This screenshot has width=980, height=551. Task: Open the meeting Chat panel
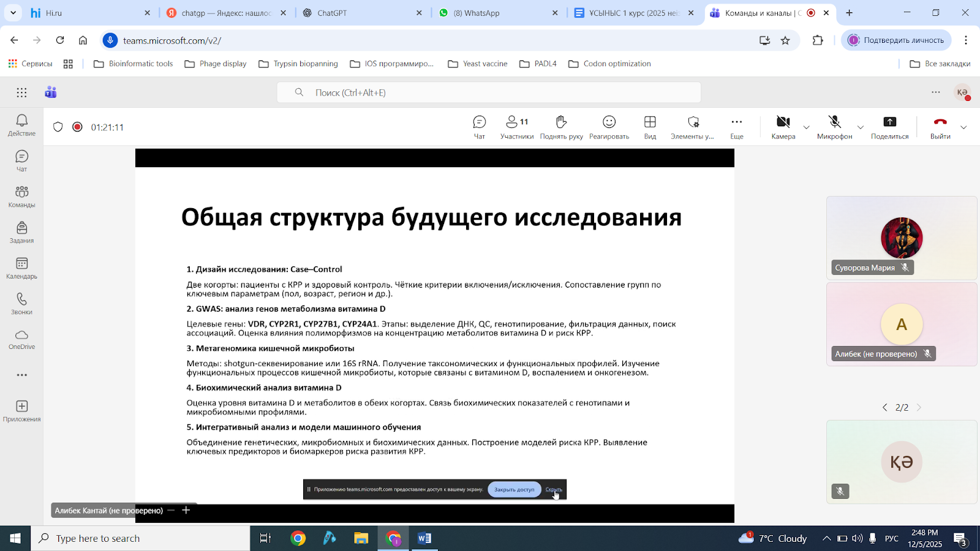point(479,127)
